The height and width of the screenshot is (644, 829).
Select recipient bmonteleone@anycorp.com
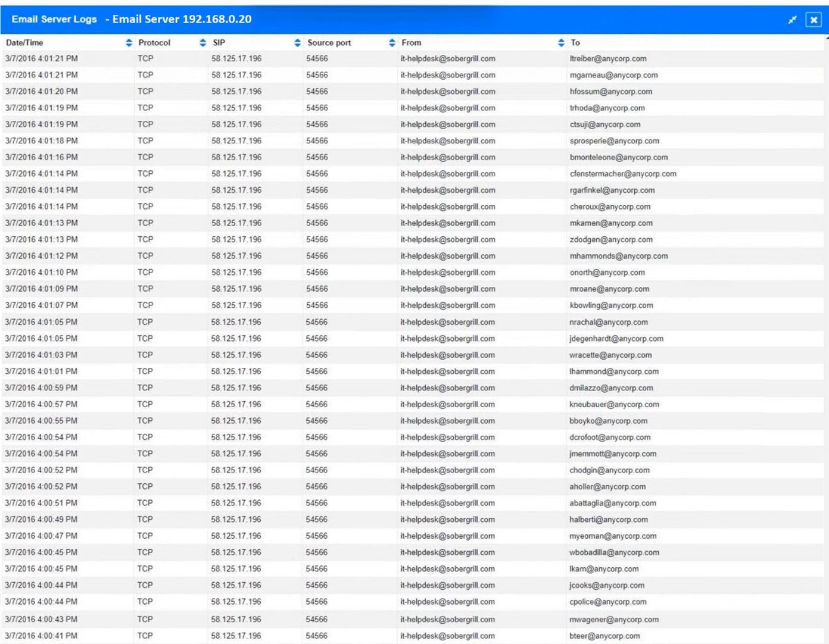(619, 158)
